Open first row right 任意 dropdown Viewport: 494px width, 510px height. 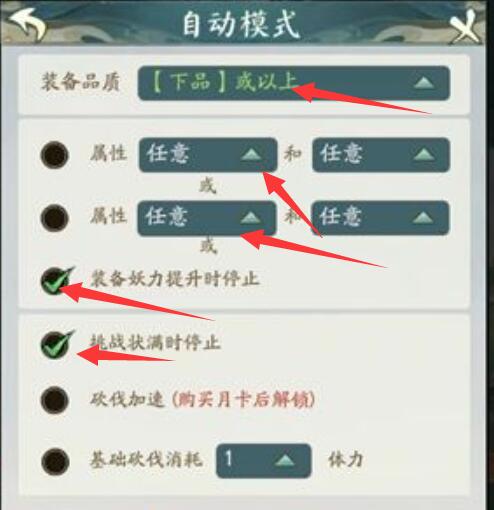[381, 155]
